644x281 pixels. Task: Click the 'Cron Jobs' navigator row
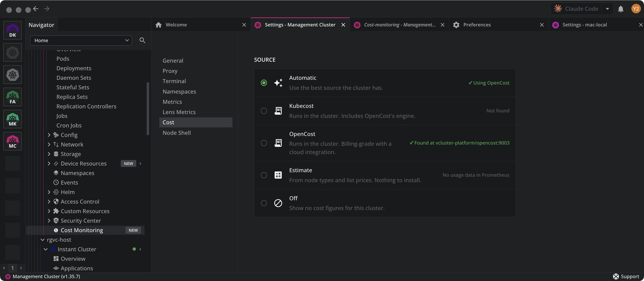click(x=85, y=125)
